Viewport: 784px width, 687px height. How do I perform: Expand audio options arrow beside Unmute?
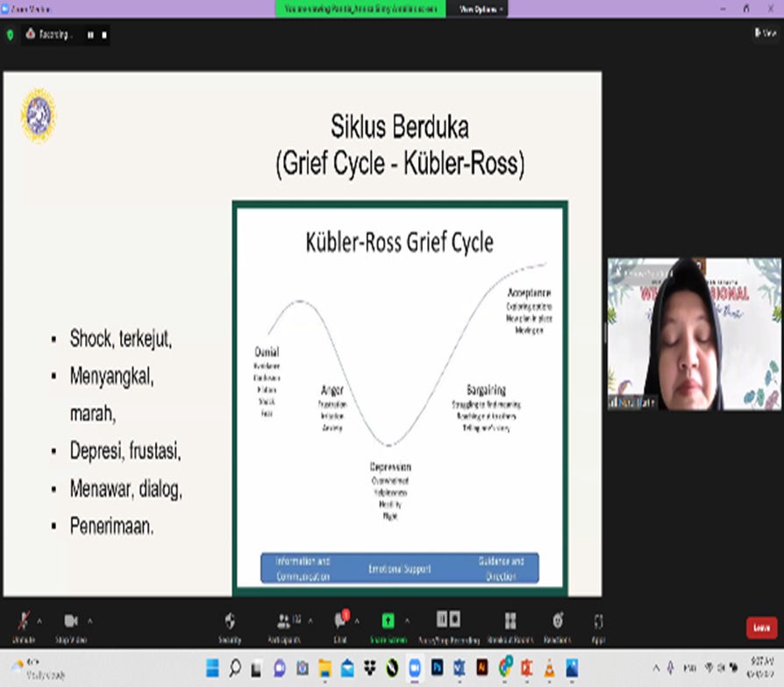pos(39,619)
